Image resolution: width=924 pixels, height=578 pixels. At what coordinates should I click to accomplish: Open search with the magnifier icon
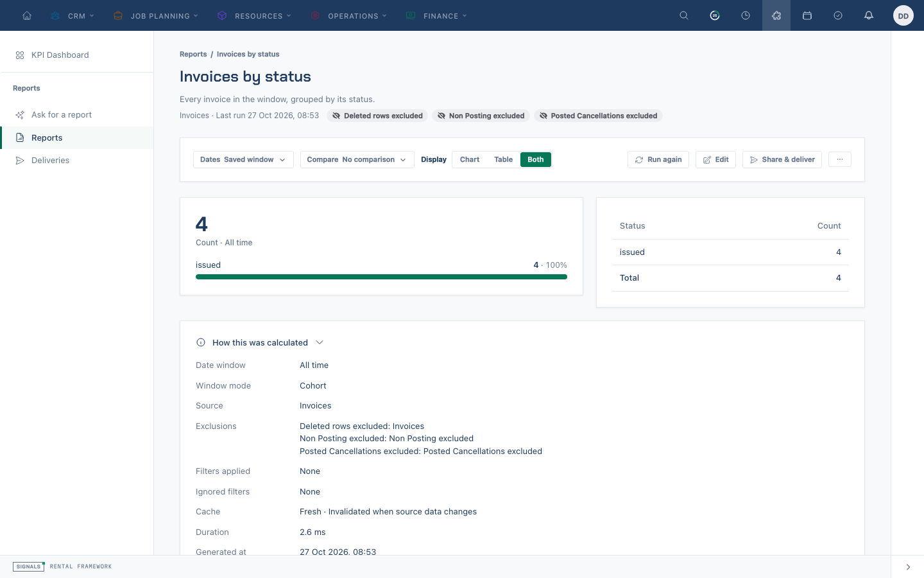coord(684,15)
